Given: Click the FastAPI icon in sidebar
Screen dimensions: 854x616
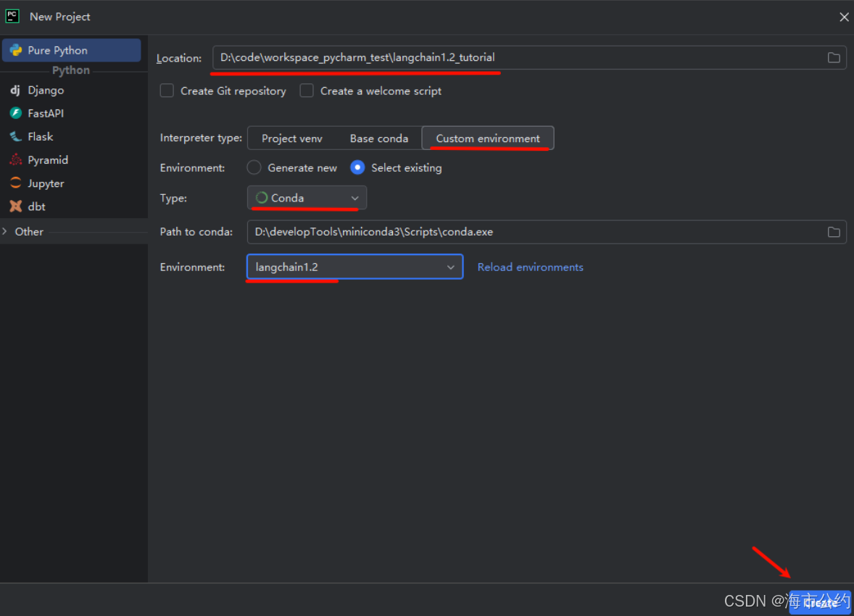Looking at the screenshot, I should (x=15, y=113).
